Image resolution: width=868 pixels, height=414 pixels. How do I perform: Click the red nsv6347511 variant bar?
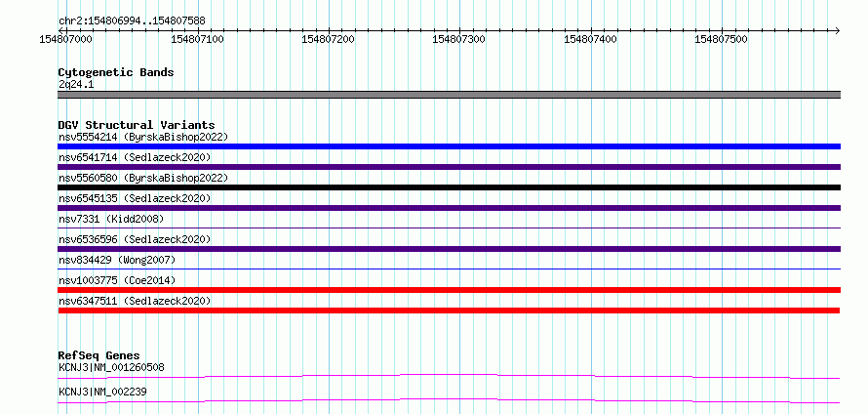pos(449,310)
